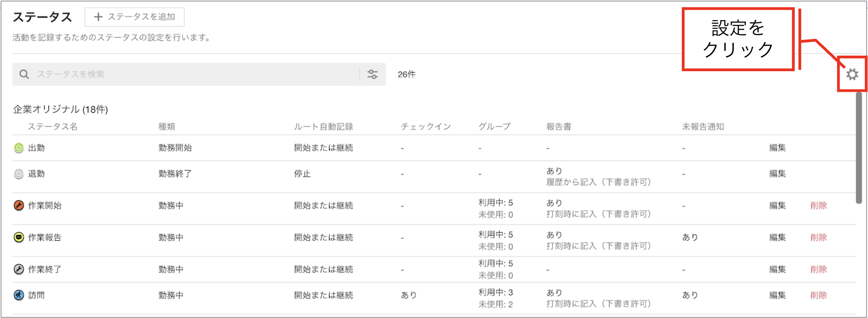Click 履歴から記入（下書き許可）in 退勤 row
868x318 pixels.
coord(599,182)
